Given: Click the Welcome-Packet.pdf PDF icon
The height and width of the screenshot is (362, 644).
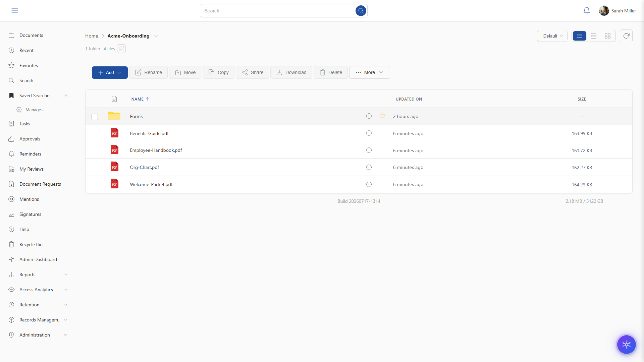Looking at the screenshot, I should 114,184.
